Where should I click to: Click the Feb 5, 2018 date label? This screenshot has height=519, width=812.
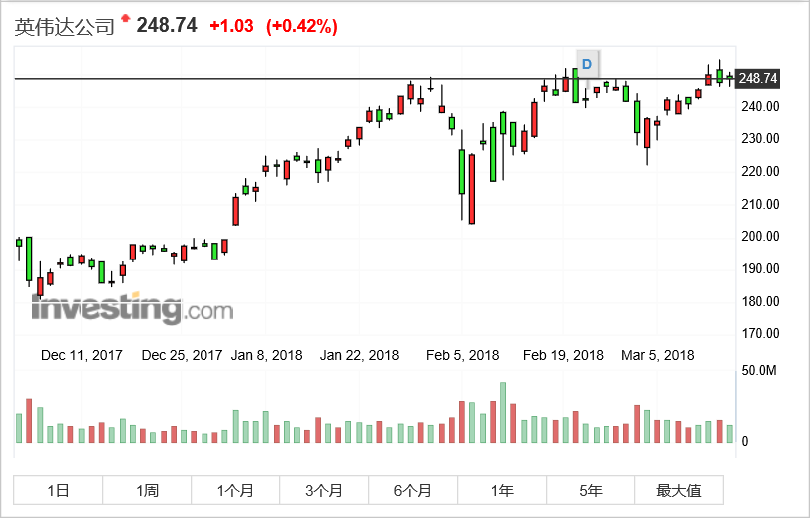(462, 355)
